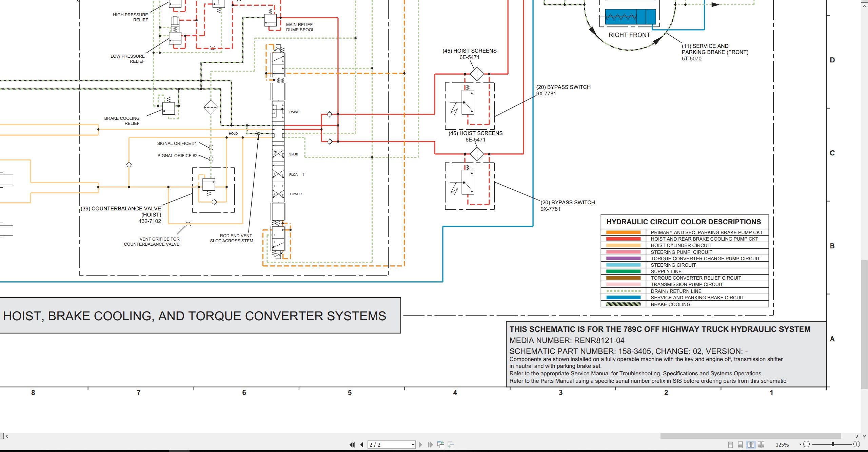Click the TRANSMISSION PUMP CIRCUIT legend entry
The image size is (868, 452).
[687, 284]
